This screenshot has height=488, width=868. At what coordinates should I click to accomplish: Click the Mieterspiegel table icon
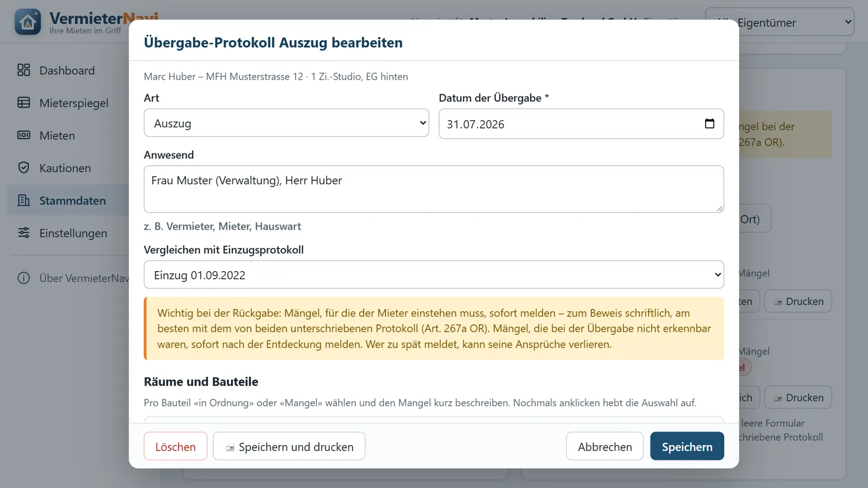coord(24,102)
